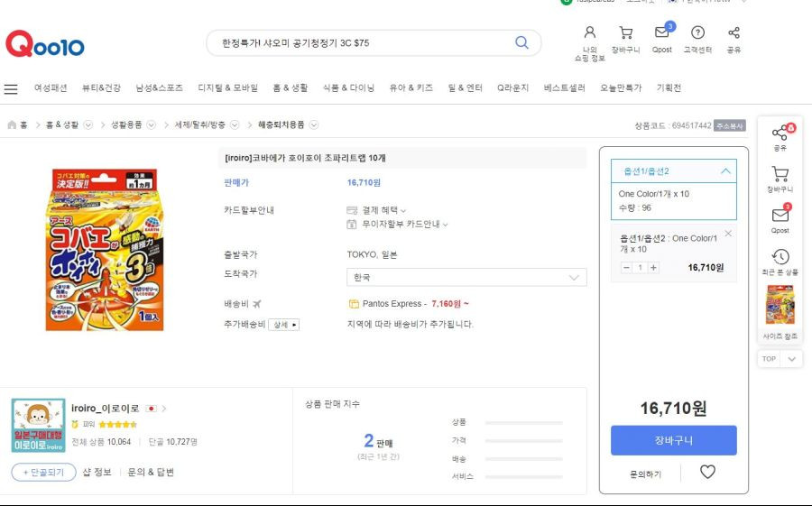812x506 pixels.
Task: Expand TOP sidebar chevron down
Action: (792, 359)
